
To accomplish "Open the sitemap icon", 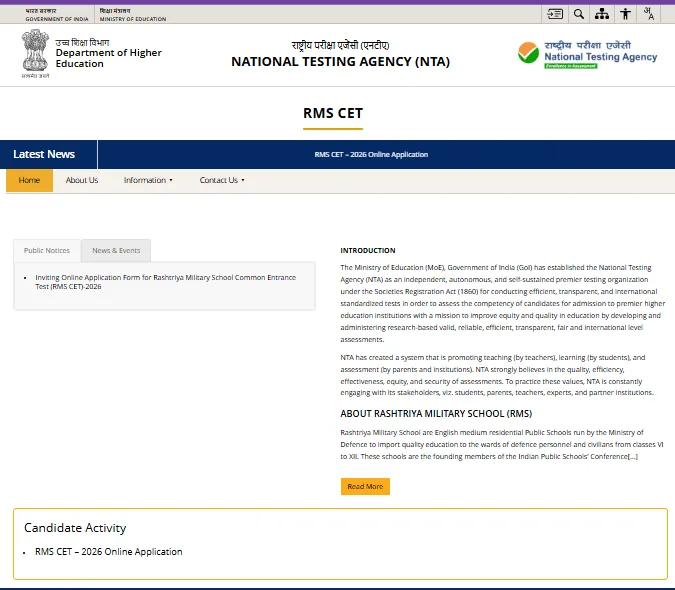I will tap(602, 14).
